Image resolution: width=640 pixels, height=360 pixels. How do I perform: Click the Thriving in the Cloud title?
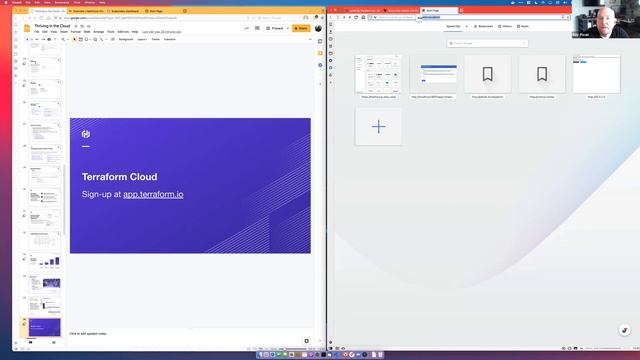coord(52,26)
